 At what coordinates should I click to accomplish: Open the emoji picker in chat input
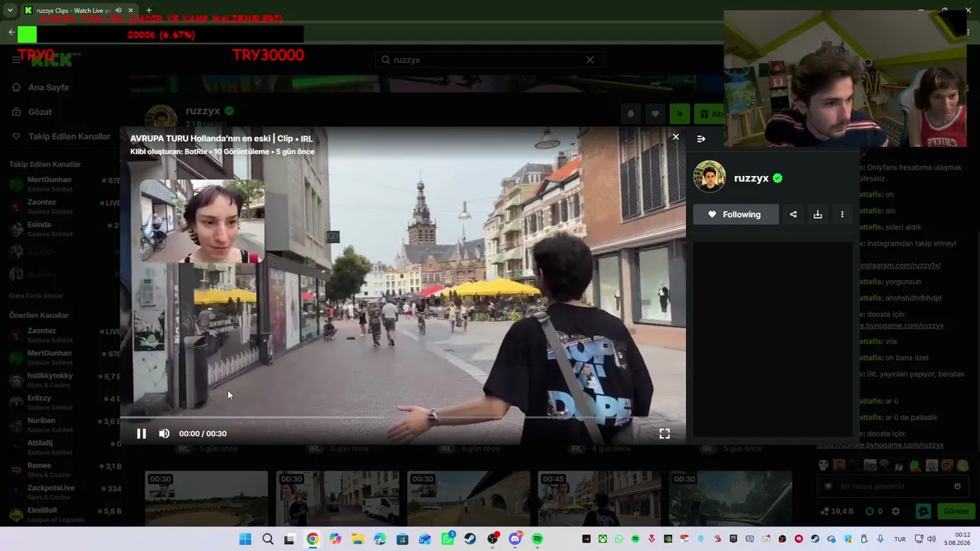click(x=957, y=486)
